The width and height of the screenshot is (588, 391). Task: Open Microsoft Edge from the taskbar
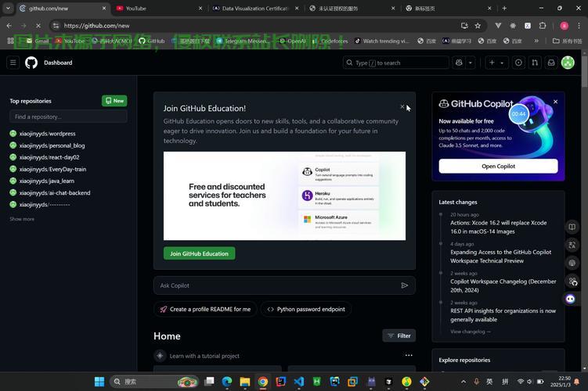[227, 382]
